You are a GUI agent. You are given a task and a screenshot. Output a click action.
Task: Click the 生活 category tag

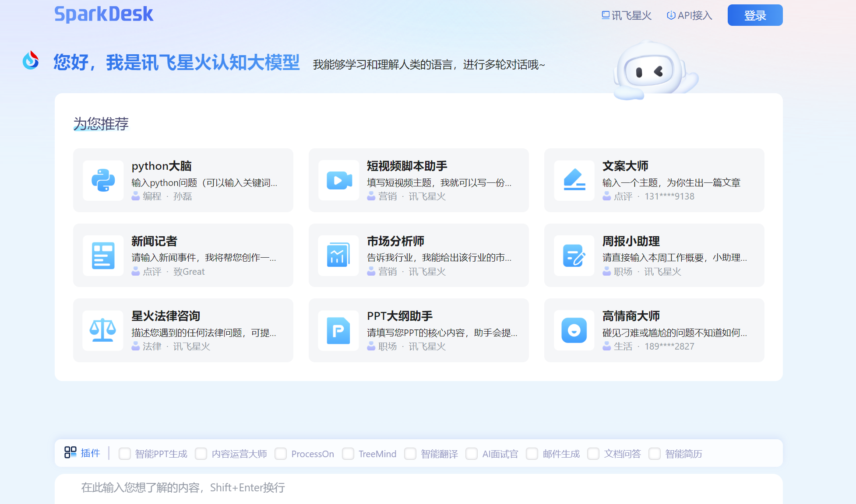(x=623, y=346)
